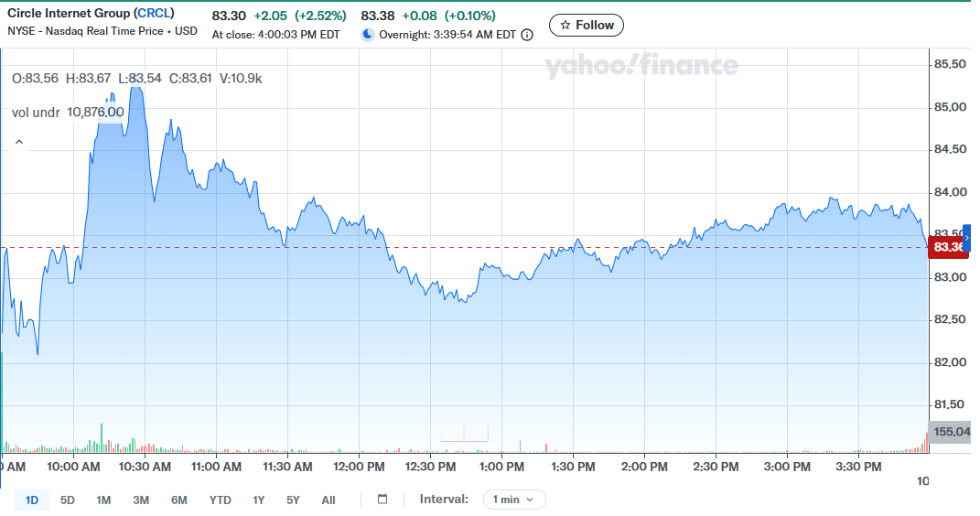The image size is (980, 516).
Task: Choose the 6M range
Action: [x=179, y=500]
